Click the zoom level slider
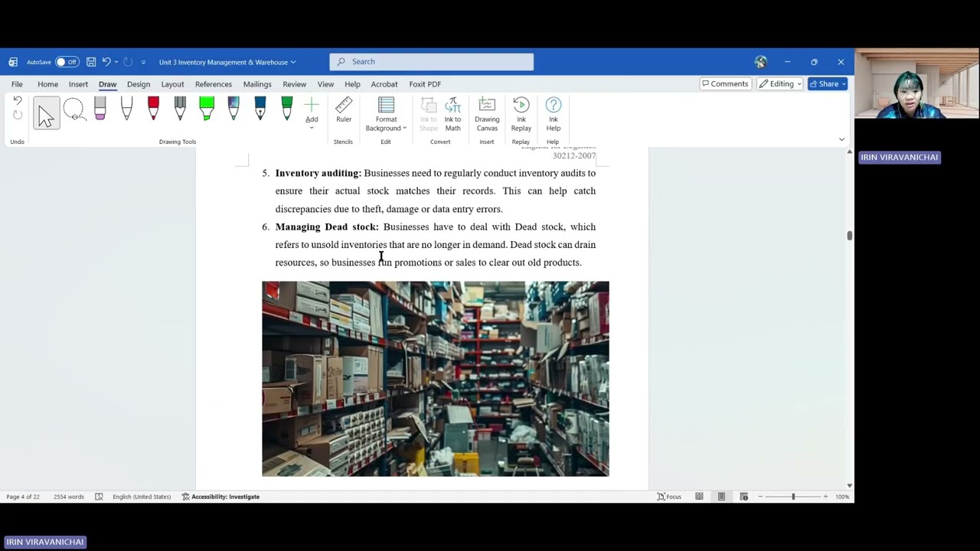 point(793,497)
